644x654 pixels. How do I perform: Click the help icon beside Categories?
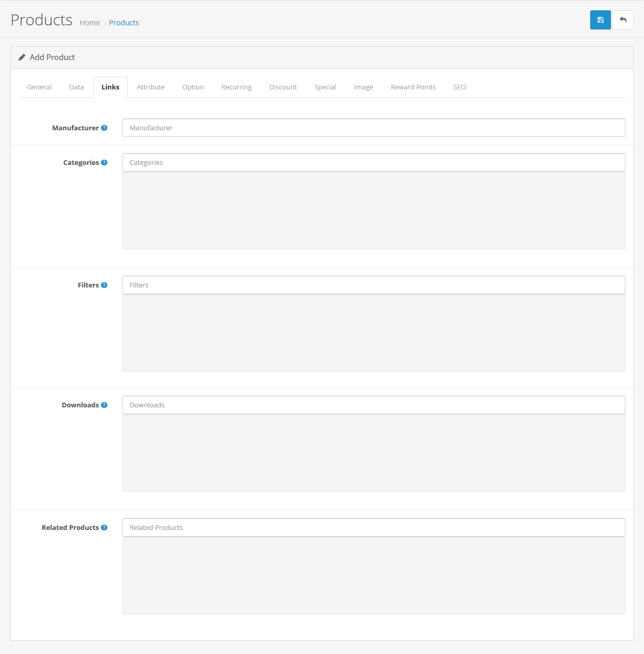[x=104, y=163]
